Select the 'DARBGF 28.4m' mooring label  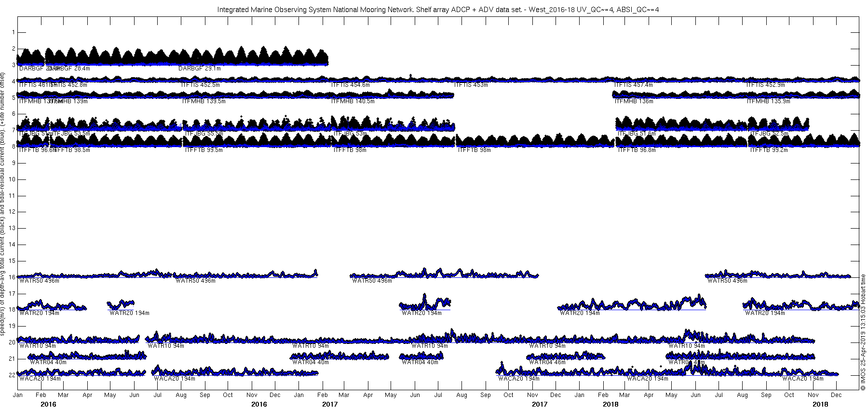click(69, 68)
